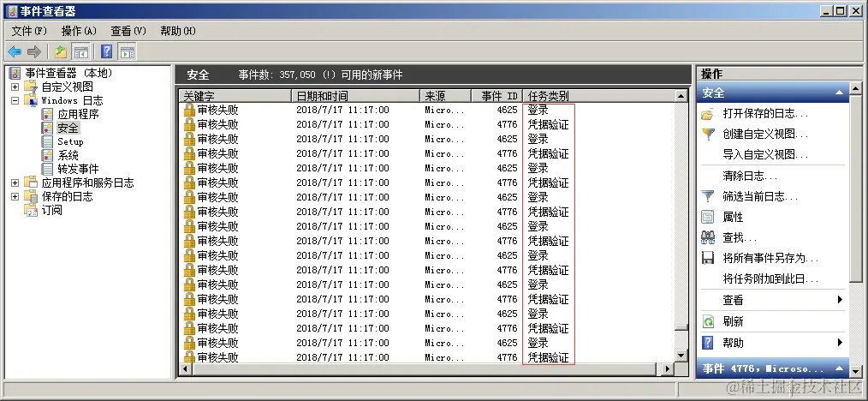Select the 系统 log in tree
The width and height of the screenshot is (868, 401).
click(x=68, y=155)
